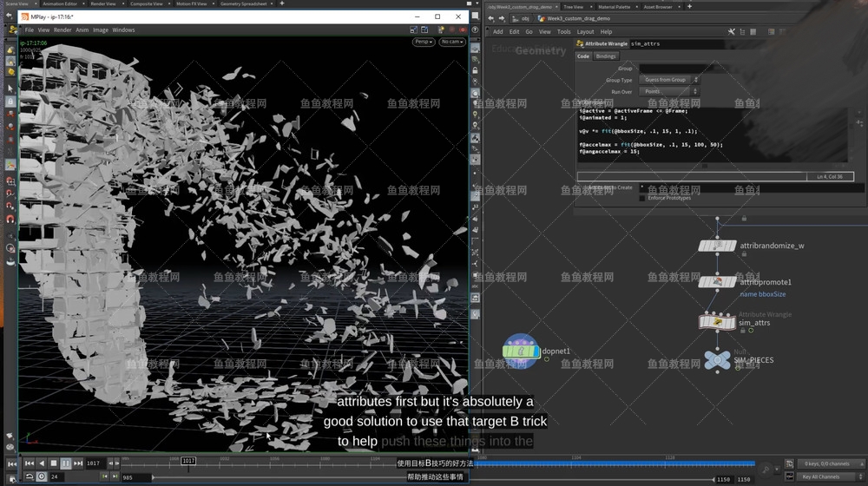868x486 pixels.
Task: Select the attribrandomize_w node
Action: (717, 246)
